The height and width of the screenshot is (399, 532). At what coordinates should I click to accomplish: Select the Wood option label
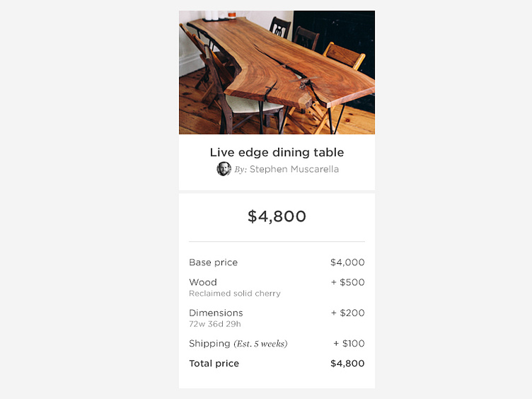pos(203,282)
